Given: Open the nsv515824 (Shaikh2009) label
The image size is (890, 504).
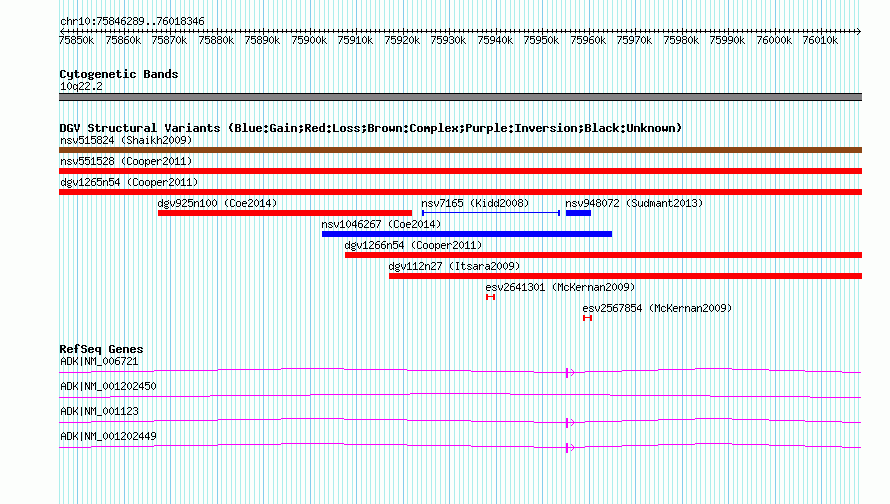Looking at the screenshot, I should point(126,140).
